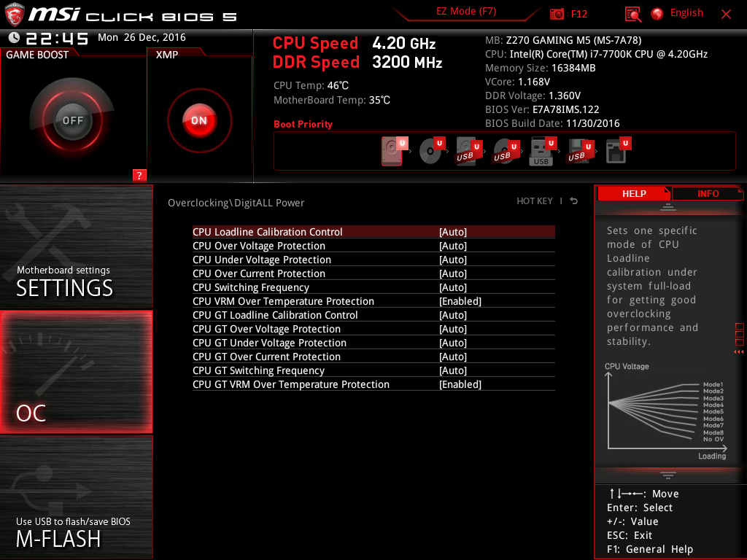Screen dimensions: 747x560
Task: Click the red side panel arrows icon
Action: (x=738, y=352)
